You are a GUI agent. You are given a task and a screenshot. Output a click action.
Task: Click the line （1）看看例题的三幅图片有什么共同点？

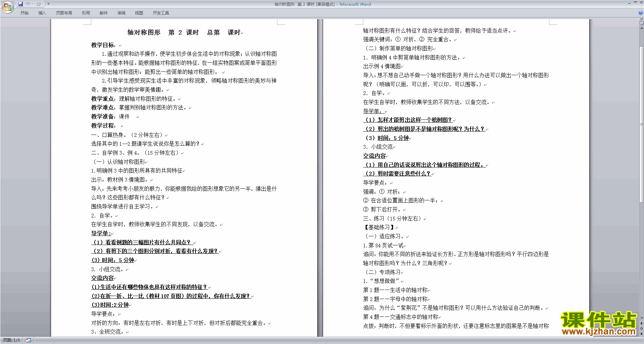[142, 242]
